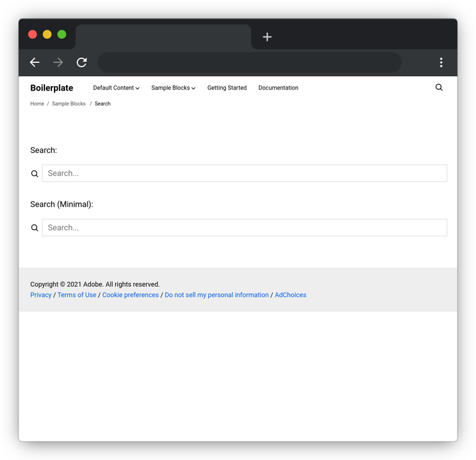Click the Boilerplate site title
This screenshot has width=476, height=460.
coord(51,88)
